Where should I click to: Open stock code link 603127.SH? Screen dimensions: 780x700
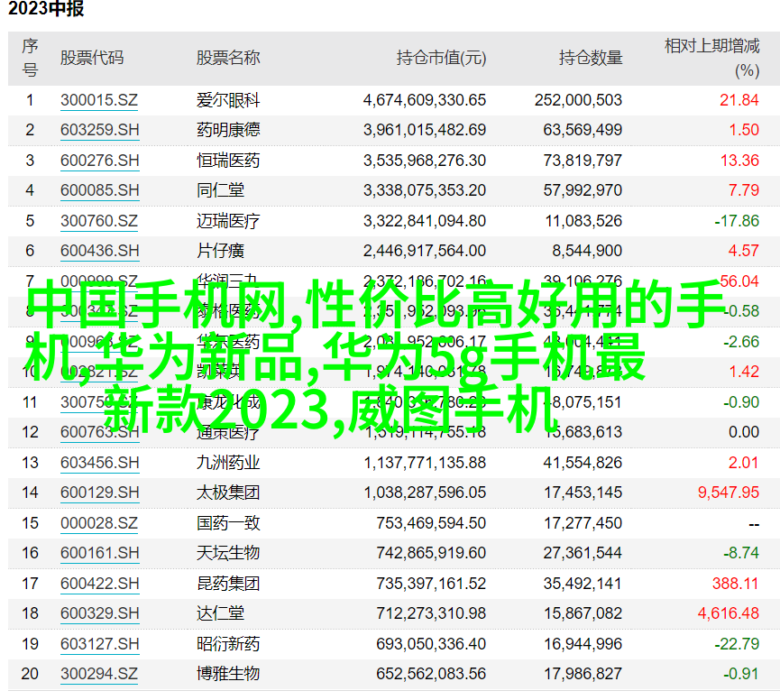[x=99, y=644]
